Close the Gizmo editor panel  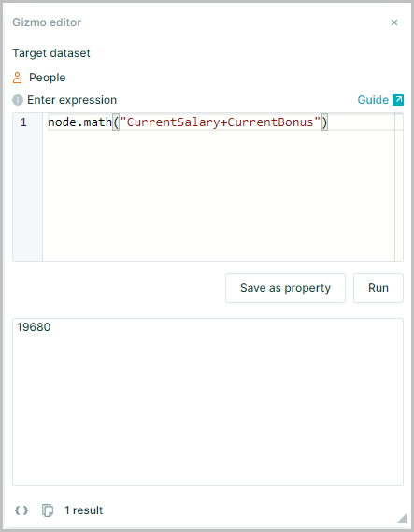point(394,22)
